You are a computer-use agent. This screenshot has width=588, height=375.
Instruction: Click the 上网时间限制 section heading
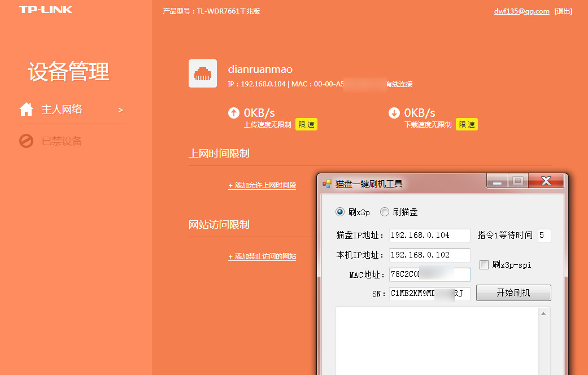click(x=219, y=154)
